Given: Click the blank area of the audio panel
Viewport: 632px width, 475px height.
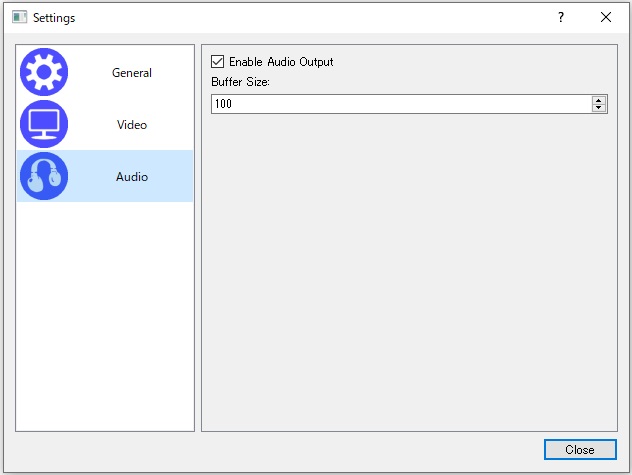Looking at the screenshot, I should pyautogui.click(x=409, y=280).
